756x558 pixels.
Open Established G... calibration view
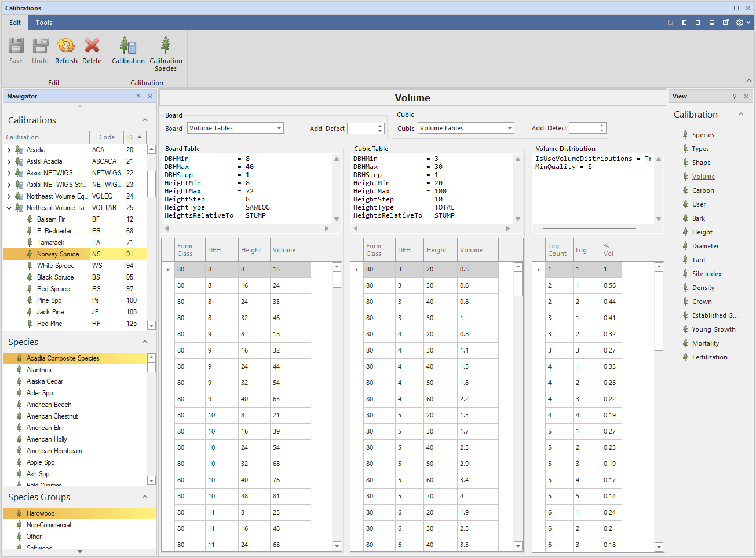(x=715, y=315)
